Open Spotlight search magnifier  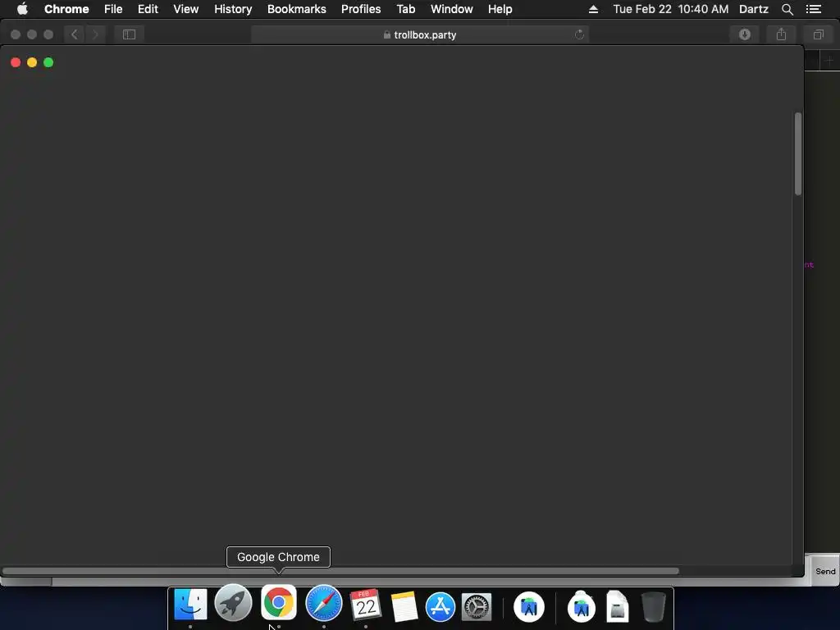tap(787, 9)
